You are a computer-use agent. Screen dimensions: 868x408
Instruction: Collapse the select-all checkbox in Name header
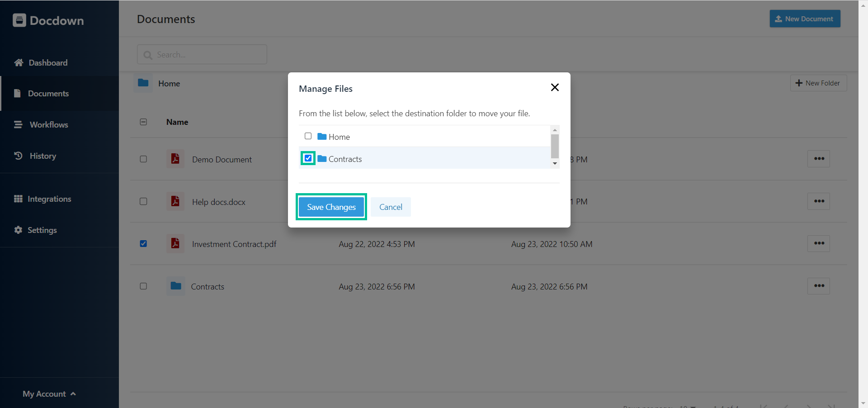143,122
